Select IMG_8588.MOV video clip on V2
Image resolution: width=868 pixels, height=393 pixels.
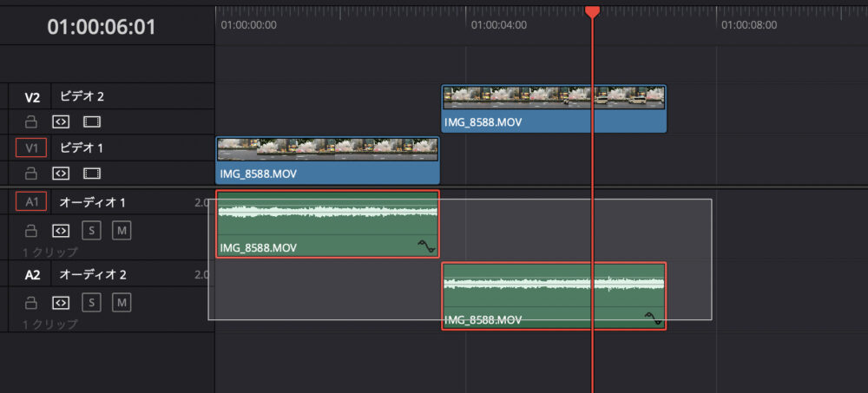554,109
